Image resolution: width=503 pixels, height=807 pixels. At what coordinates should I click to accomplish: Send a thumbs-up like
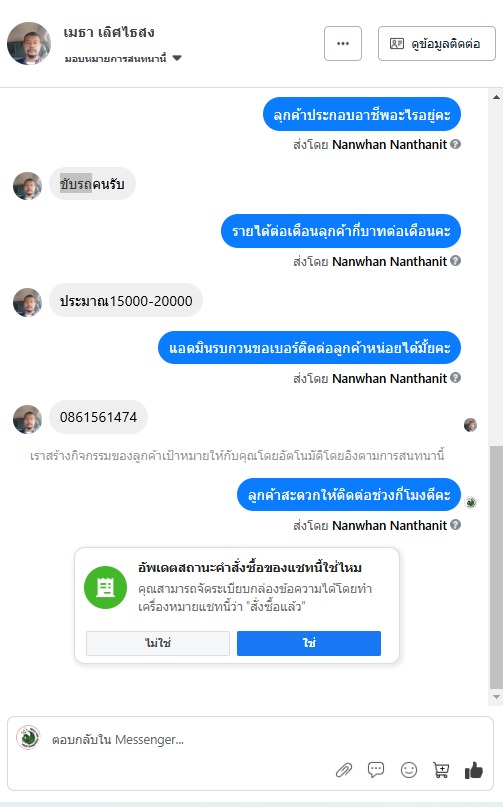pos(474,770)
